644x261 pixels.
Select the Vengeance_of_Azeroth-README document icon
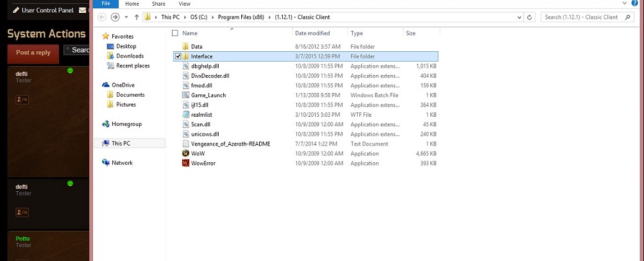[185, 144]
